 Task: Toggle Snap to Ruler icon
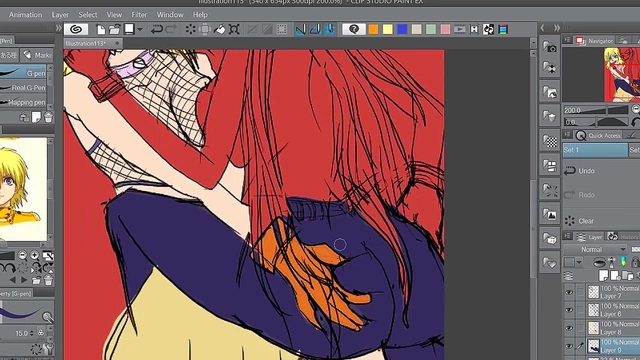tap(300, 29)
